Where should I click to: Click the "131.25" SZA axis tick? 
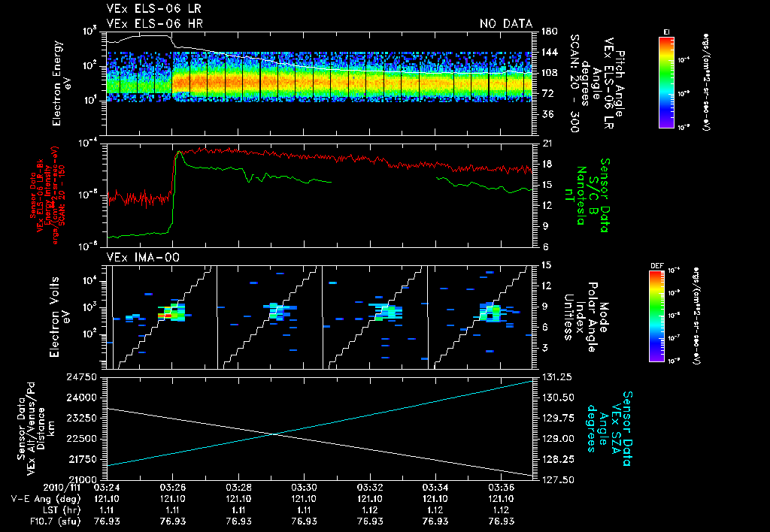click(x=557, y=377)
